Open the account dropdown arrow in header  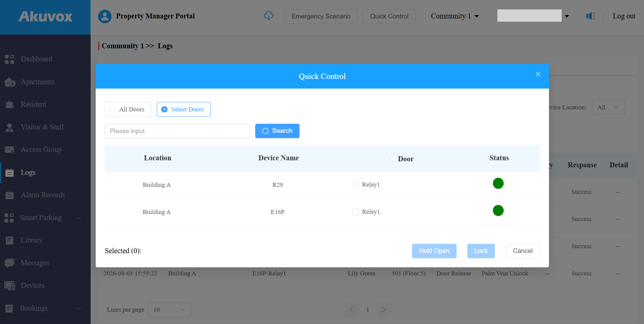(x=567, y=16)
